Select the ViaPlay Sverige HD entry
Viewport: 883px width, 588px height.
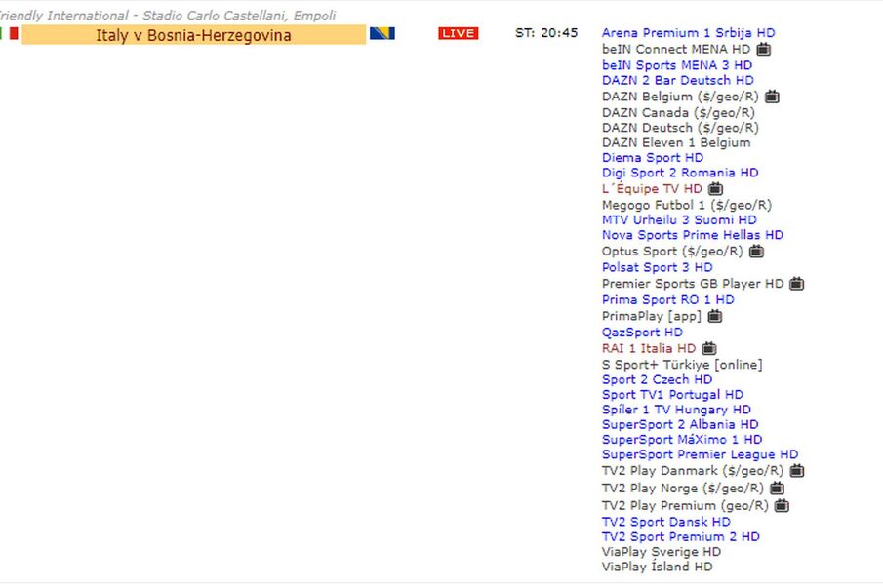click(662, 552)
